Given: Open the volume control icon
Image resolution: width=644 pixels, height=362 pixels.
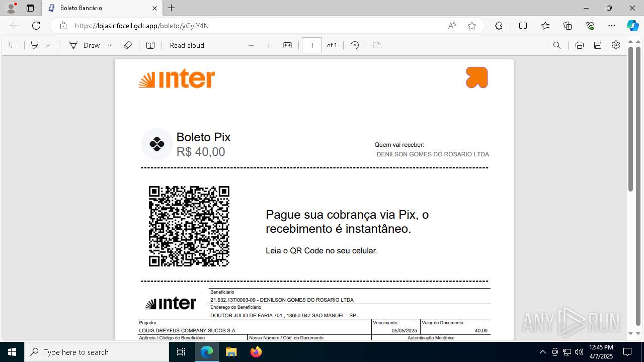Looking at the screenshot, I should coord(579,352).
